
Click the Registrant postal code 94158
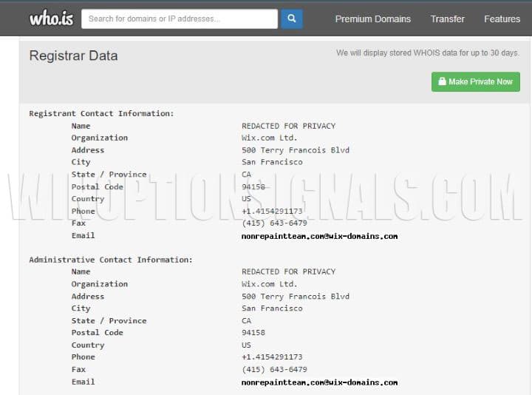253,186
